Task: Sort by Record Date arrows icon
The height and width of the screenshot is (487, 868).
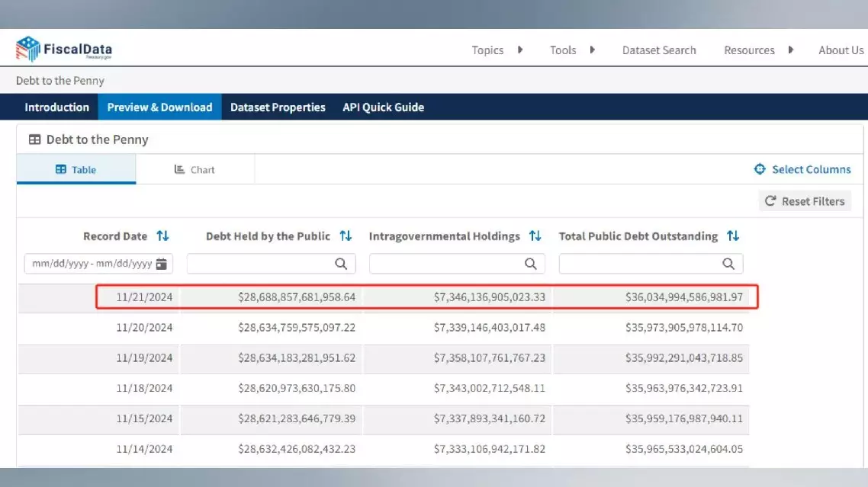Action: point(162,236)
